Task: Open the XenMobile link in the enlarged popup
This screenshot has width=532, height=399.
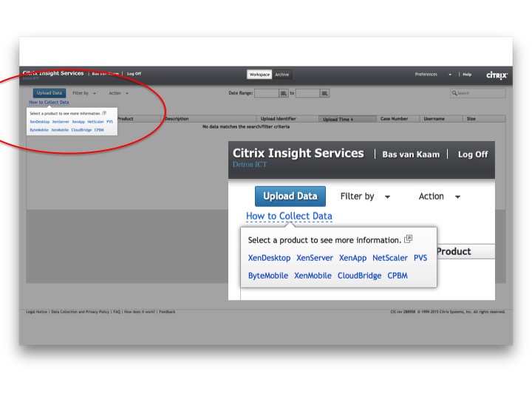Action: pyautogui.click(x=313, y=276)
